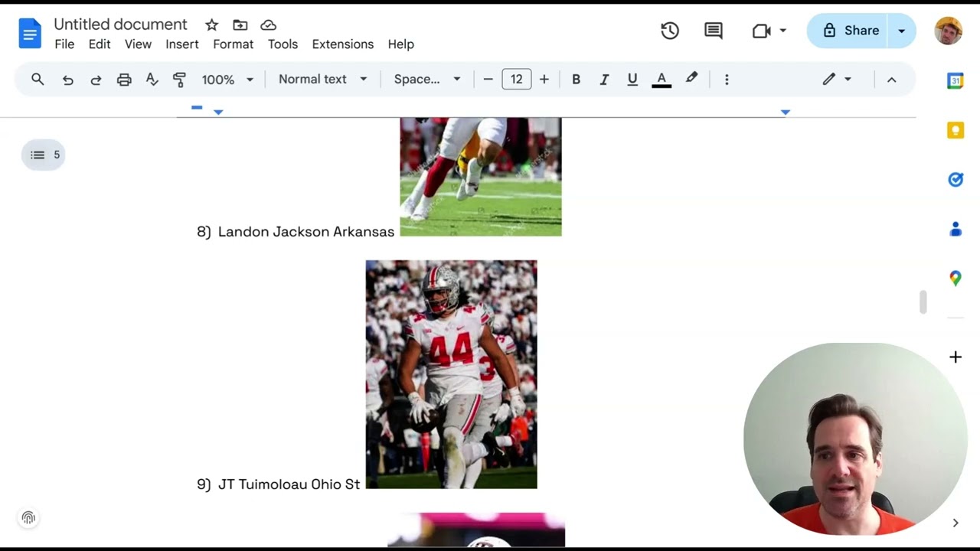Image resolution: width=980 pixels, height=551 pixels.
Task: Open Google Keep side panel
Action: 955,130
